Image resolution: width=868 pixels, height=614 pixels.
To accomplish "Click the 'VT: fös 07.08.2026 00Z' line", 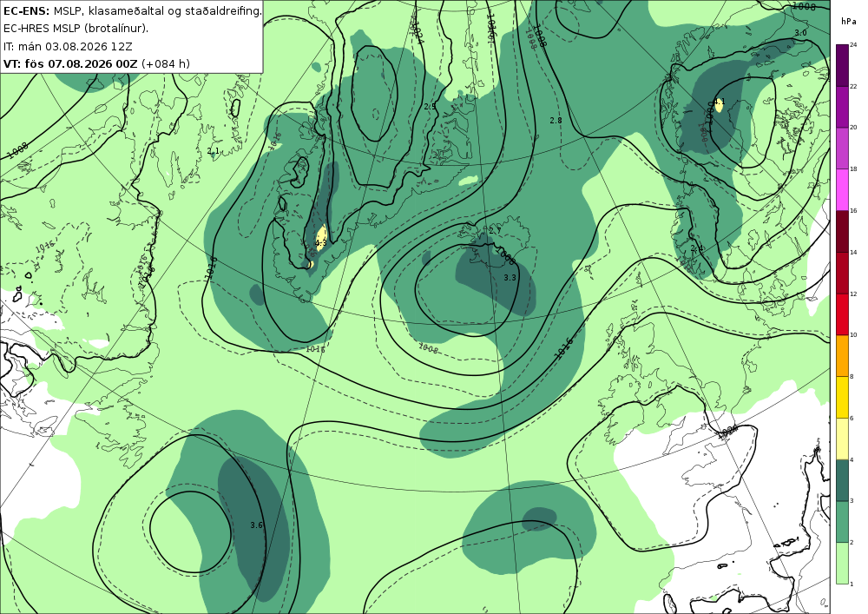I will (70, 63).
